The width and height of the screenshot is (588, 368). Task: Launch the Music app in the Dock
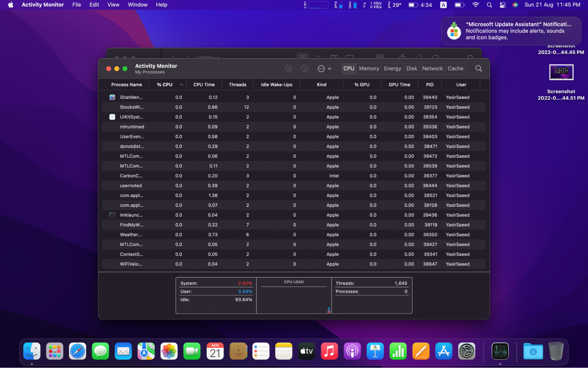[x=329, y=351]
